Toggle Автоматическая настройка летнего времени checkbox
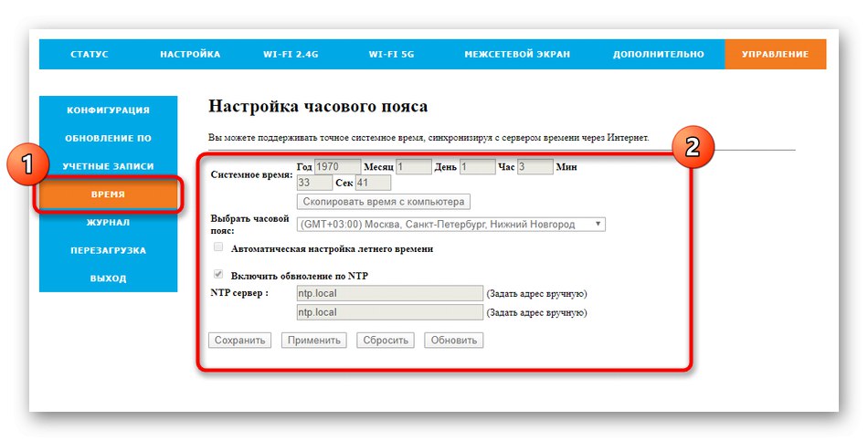The width and height of the screenshot is (868, 441). tap(218, 247)
